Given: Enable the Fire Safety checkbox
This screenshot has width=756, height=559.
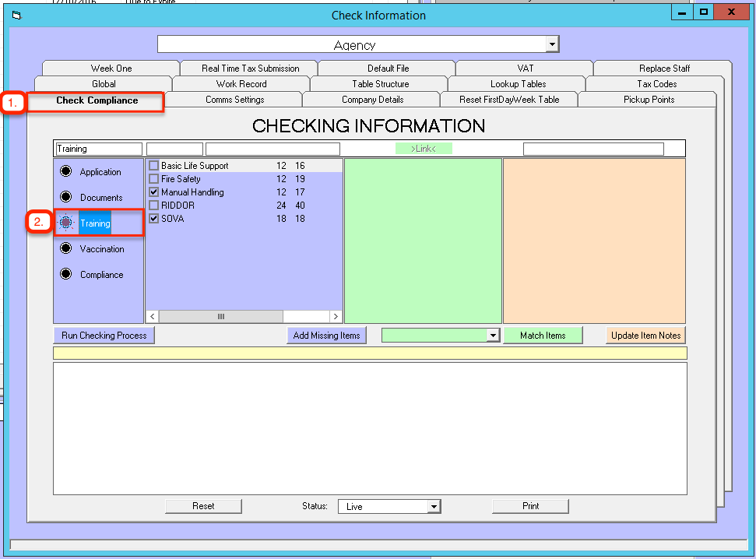Looking at the screenshot, I should (153, 179).
